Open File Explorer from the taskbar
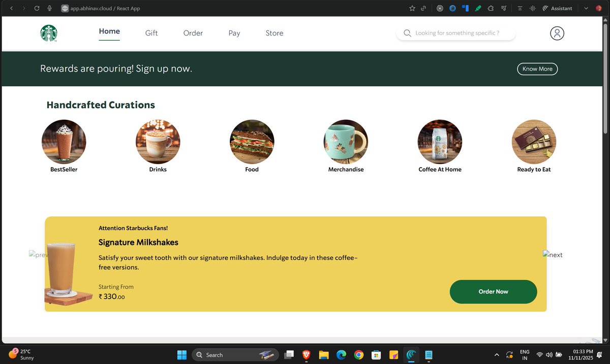This screenshot has height=364, width=610. pyautogui.click(x=324, y=355)
